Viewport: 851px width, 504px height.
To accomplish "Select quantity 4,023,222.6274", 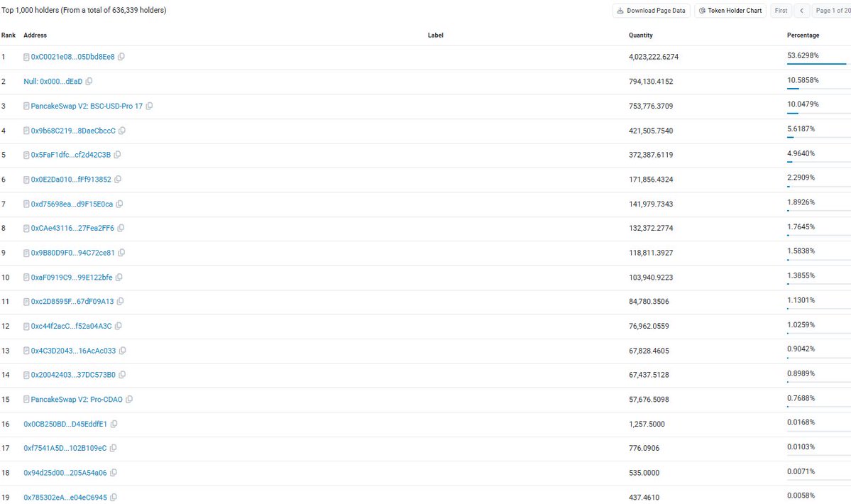I will (654, 56).
